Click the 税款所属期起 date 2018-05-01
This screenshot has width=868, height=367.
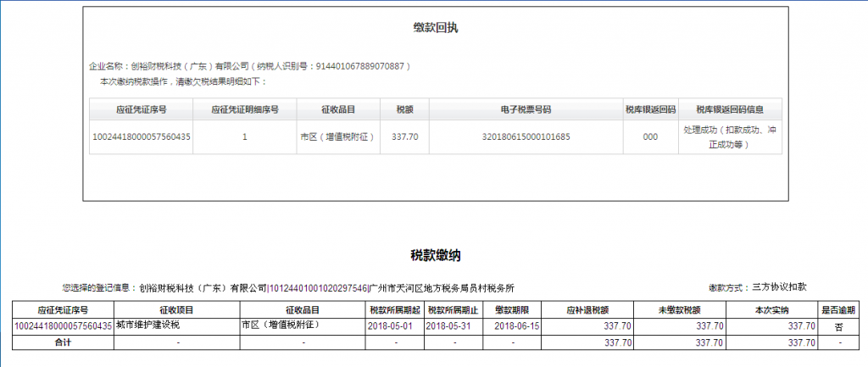coord(393,325)
